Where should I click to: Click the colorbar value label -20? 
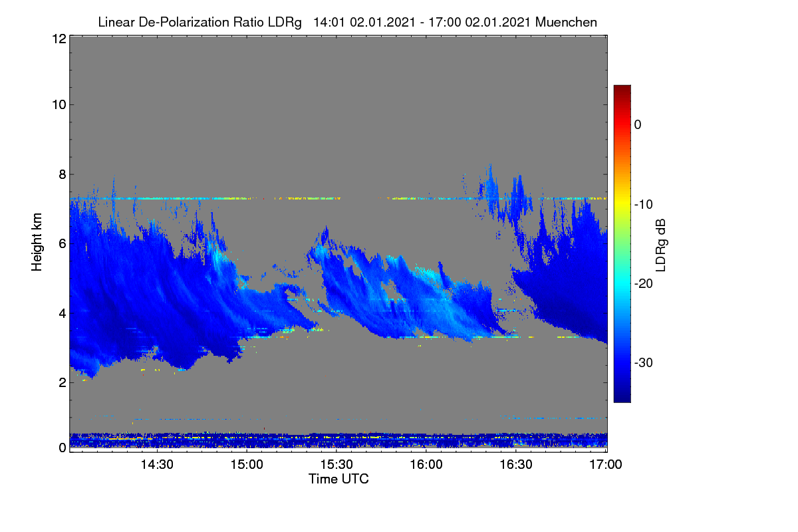pyautogui.click(x=644, y=283)
